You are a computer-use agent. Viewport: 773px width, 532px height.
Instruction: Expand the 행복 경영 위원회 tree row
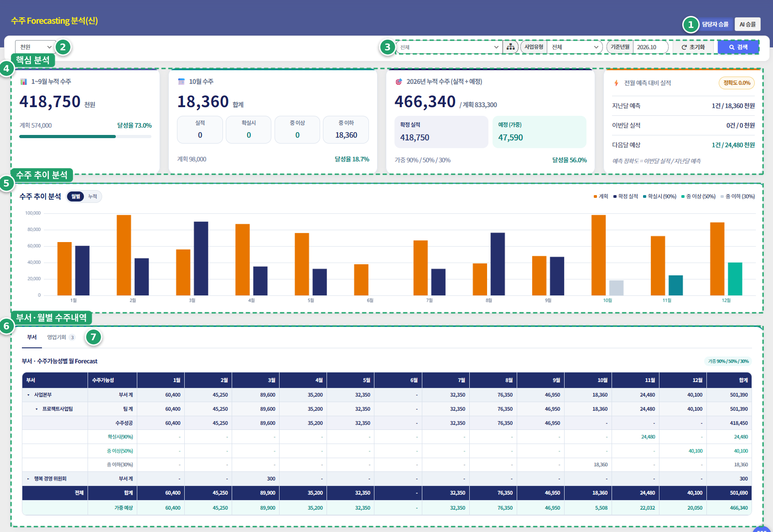(28, 479)
